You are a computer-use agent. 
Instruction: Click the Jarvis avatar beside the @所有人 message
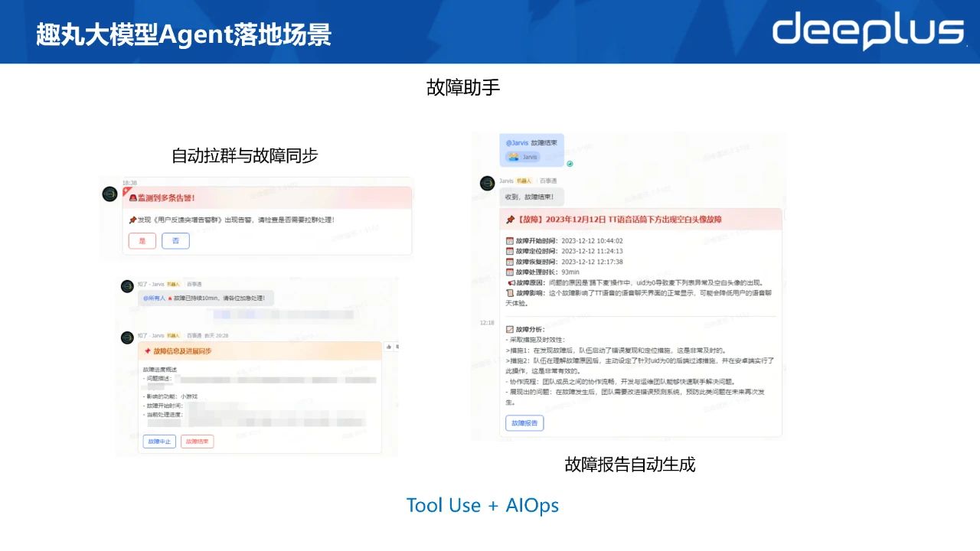(127, 286)
